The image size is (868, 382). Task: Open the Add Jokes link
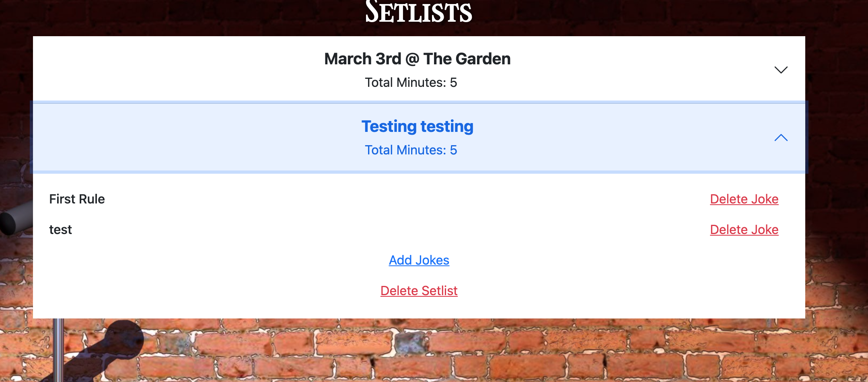point(419,260)
